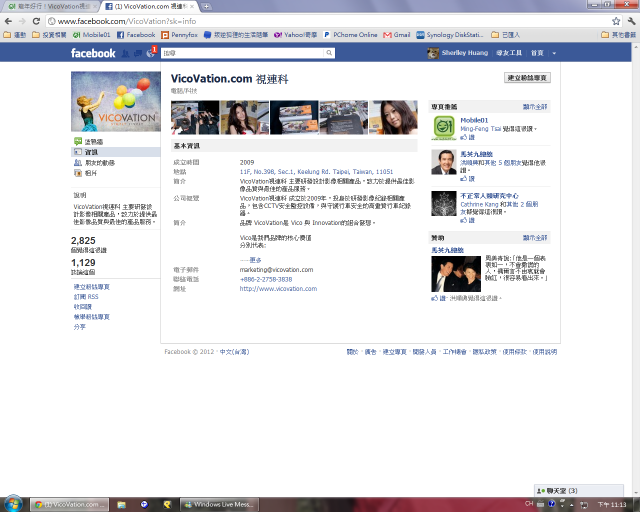This screenshot has height=512, width=640.
Task: Click the Create a Page button
Action: (x=527, y=78)
